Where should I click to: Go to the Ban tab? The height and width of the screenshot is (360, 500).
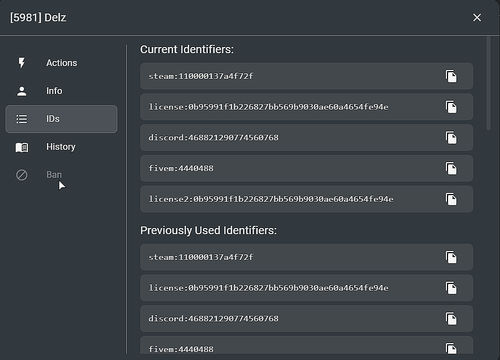coord(61,175)
